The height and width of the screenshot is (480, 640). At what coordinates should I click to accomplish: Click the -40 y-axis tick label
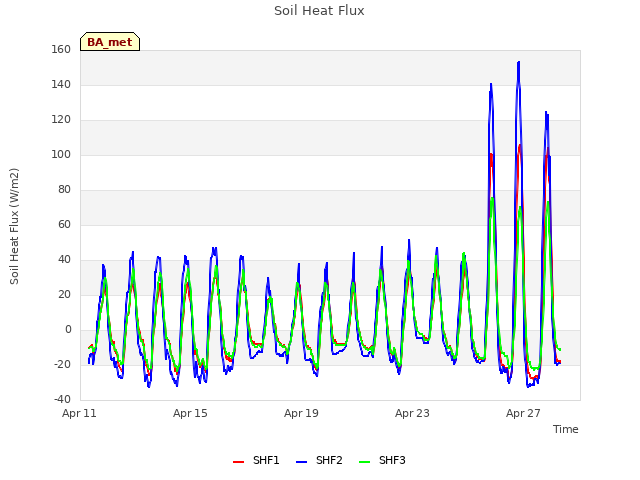pos(62,400)
